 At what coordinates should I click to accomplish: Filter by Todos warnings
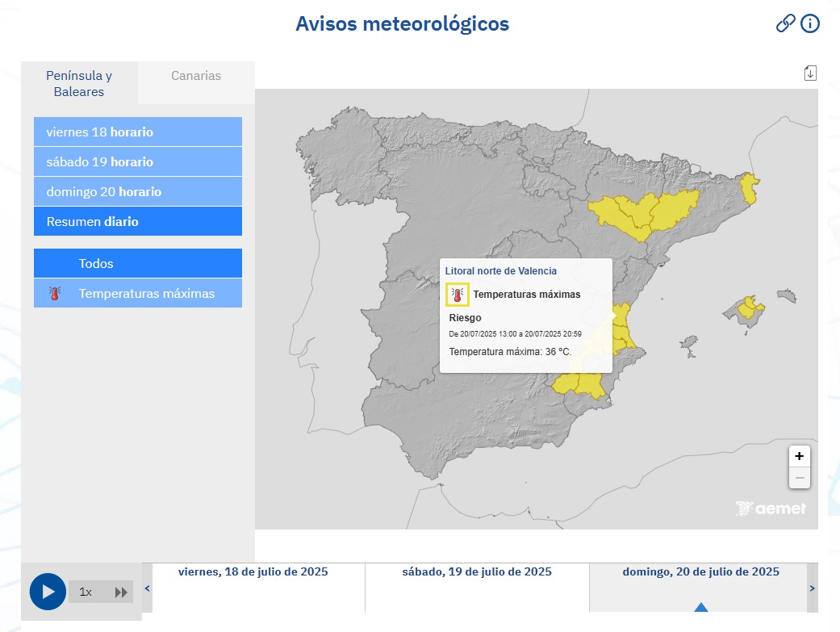(137, 263)
